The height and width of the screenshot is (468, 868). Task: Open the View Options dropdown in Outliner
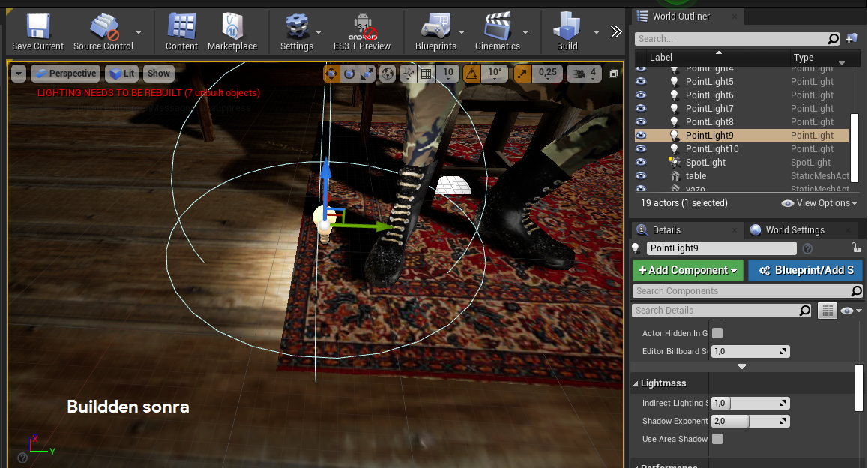pyautogui.click(x=819, y=203)
